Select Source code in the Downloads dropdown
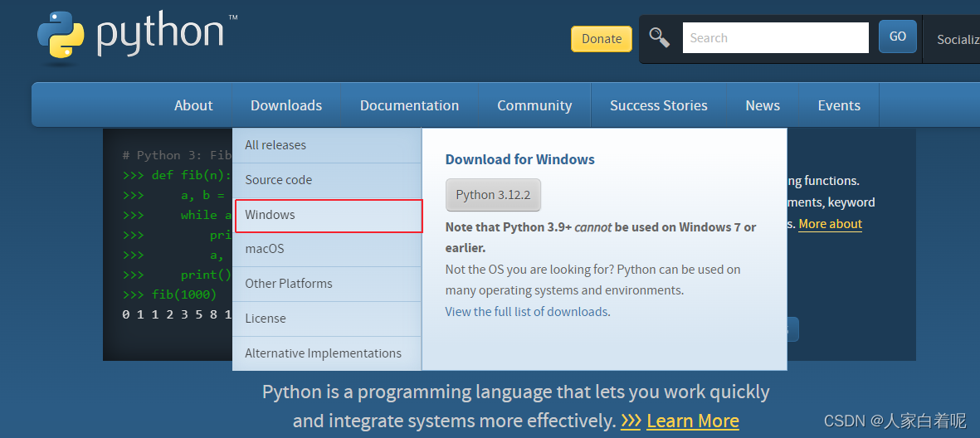Screen dimensions: 980x438 (328, 180)
